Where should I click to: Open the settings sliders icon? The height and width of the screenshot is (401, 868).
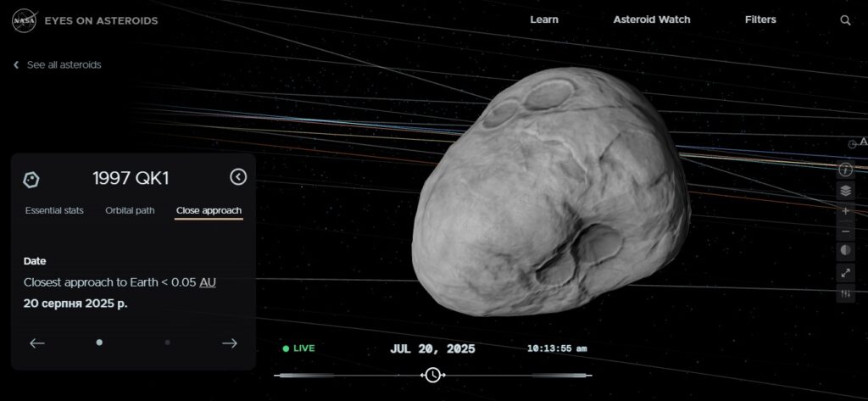click(x=845, y=293)
